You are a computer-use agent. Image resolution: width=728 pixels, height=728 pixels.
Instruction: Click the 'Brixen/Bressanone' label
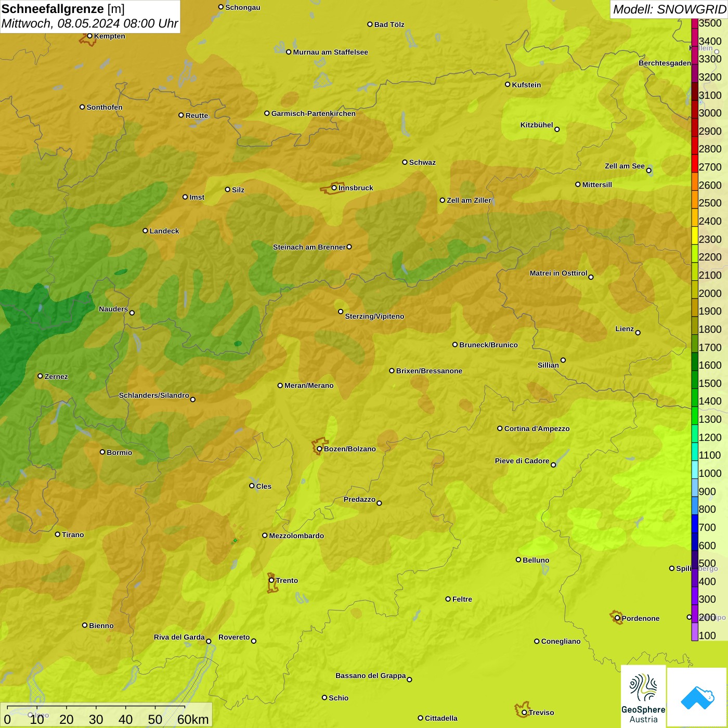pyautogui.click(x=429, y=371)
